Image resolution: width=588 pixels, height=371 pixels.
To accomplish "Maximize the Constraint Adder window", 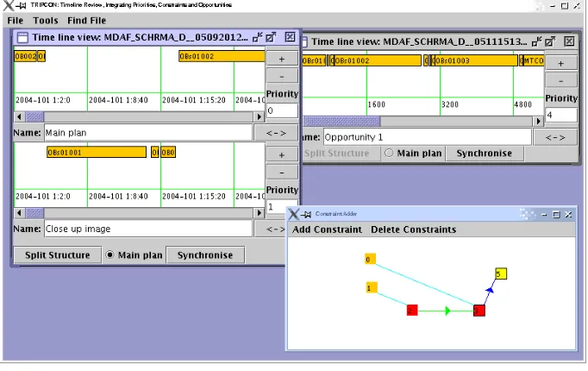I will (x=556, y=215).
